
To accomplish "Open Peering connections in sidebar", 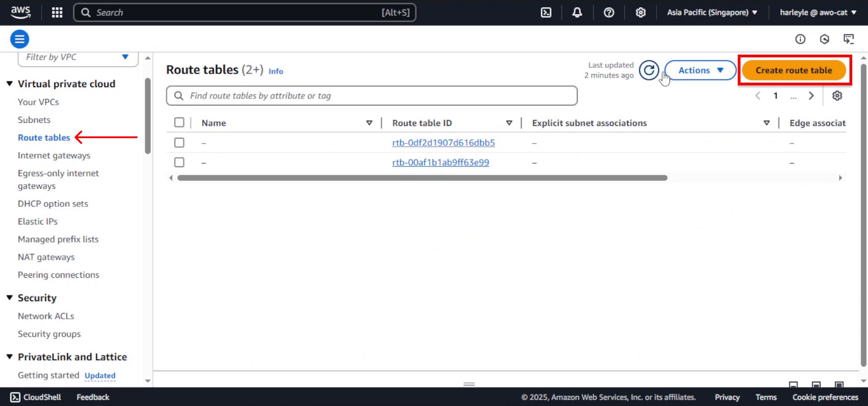I will [x=58, y=275].
